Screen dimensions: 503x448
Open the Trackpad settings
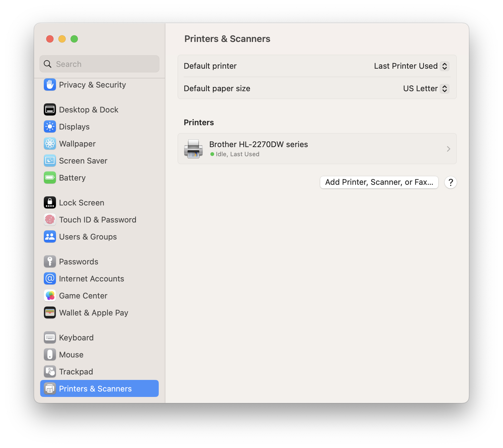tap(76, 372)
